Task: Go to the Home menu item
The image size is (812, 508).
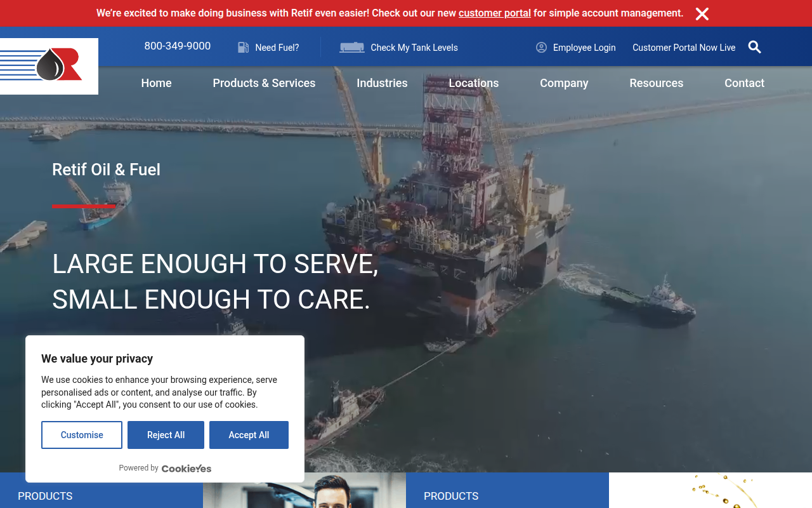Action: (x=156, y=83)
